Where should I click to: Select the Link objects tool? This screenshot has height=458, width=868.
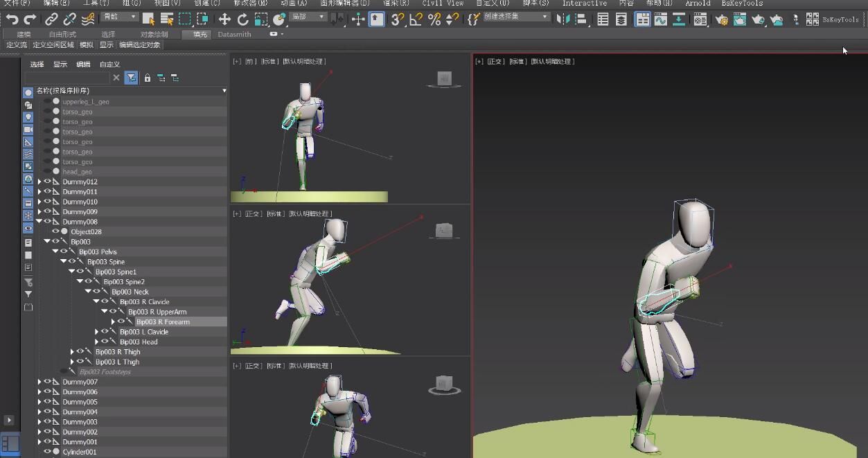(x=51, y=19)
